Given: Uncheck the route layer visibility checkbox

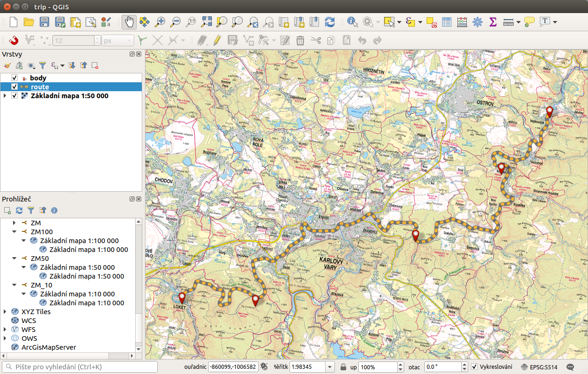Looking at the screenshot, I should pyautogui.click(x=14, y=87).
